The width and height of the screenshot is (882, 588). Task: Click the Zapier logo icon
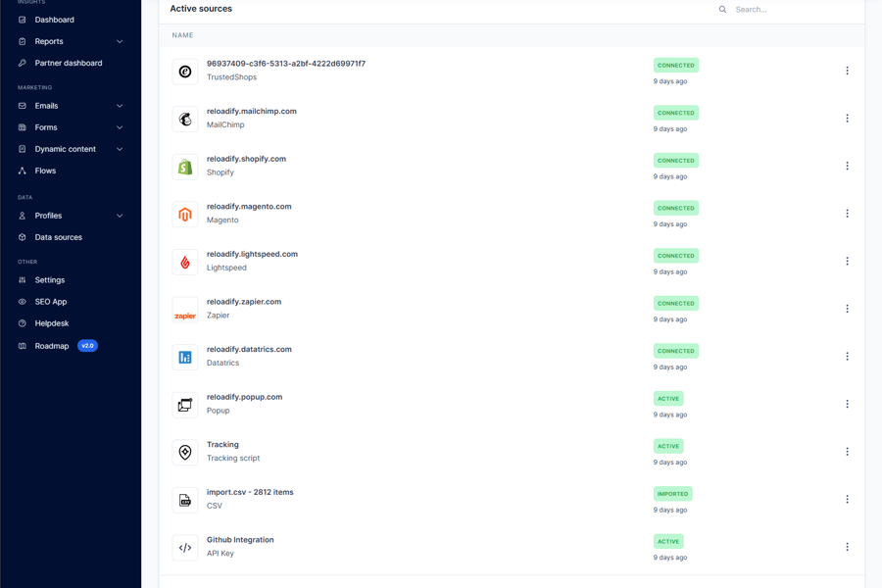(x=185, y=308)
